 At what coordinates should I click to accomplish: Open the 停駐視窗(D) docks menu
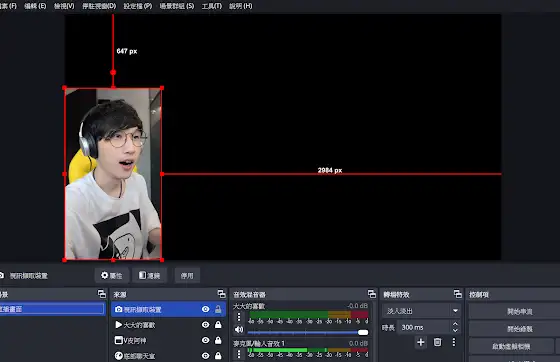point(99,6)
